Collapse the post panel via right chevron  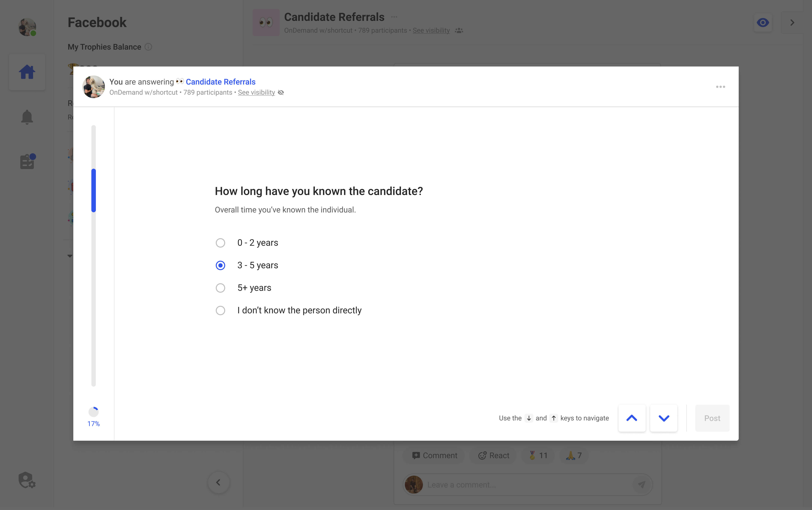click(x=792, y=22)
